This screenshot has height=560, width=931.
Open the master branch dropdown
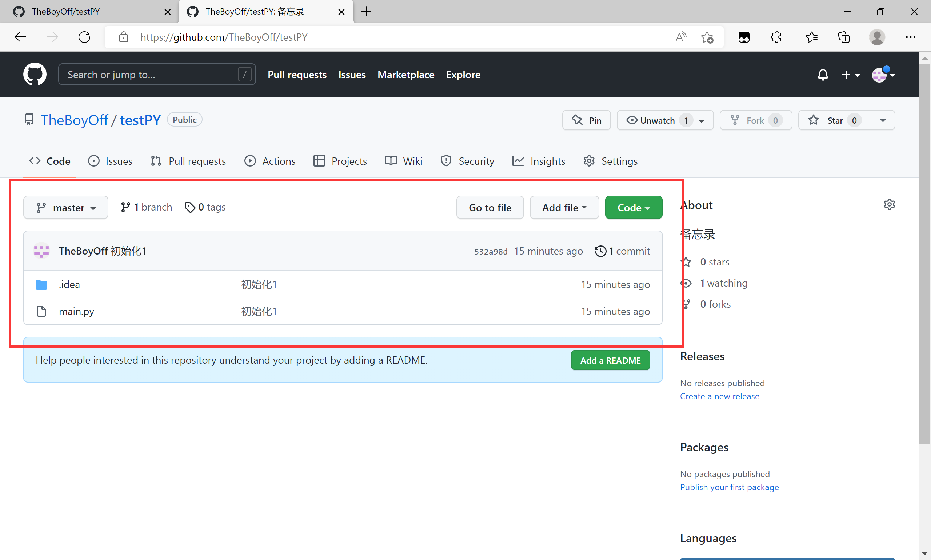(66, 207)
